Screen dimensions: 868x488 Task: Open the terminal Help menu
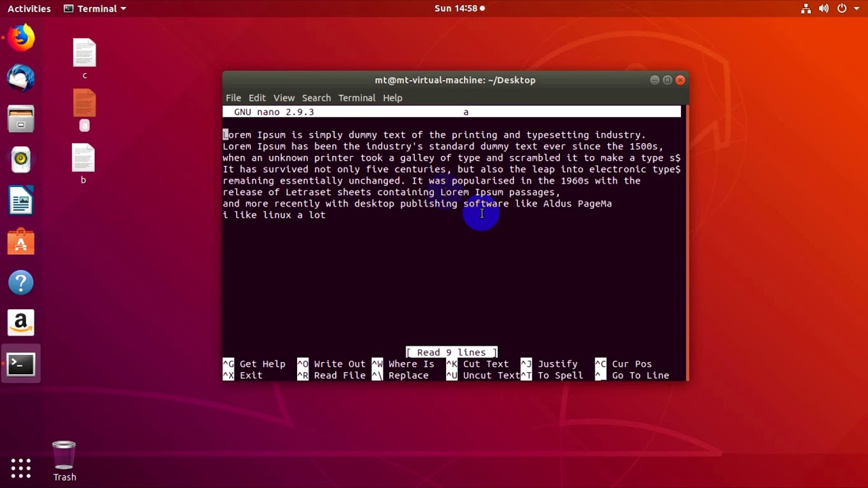pyautogui.click(x=393, y=98)
